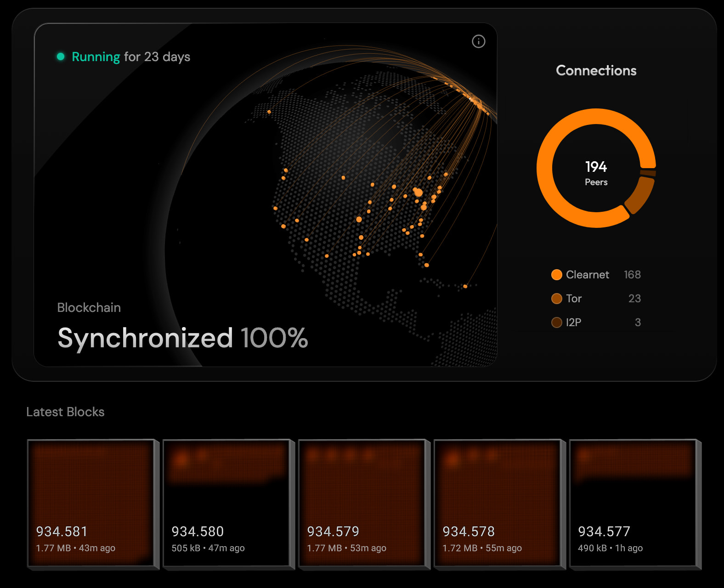Click the green Running status dot
This screenshot has height=588, width=724.
(x=61, y=57)
